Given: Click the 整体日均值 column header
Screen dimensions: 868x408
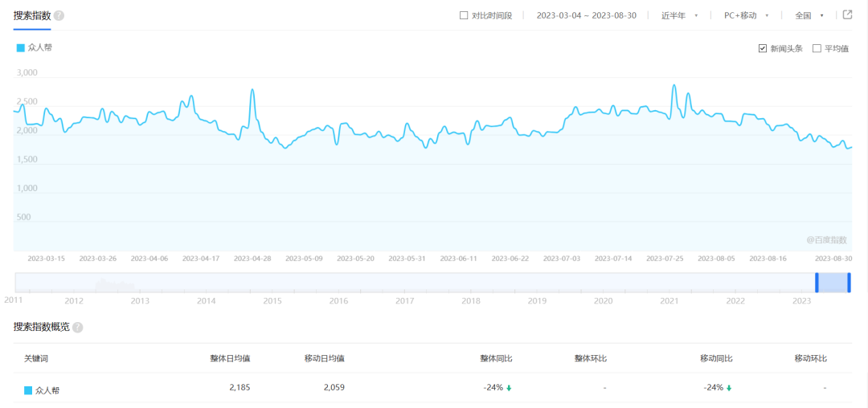Looking at the screenshot, I should pyautogui.click(x=230, y=358).
